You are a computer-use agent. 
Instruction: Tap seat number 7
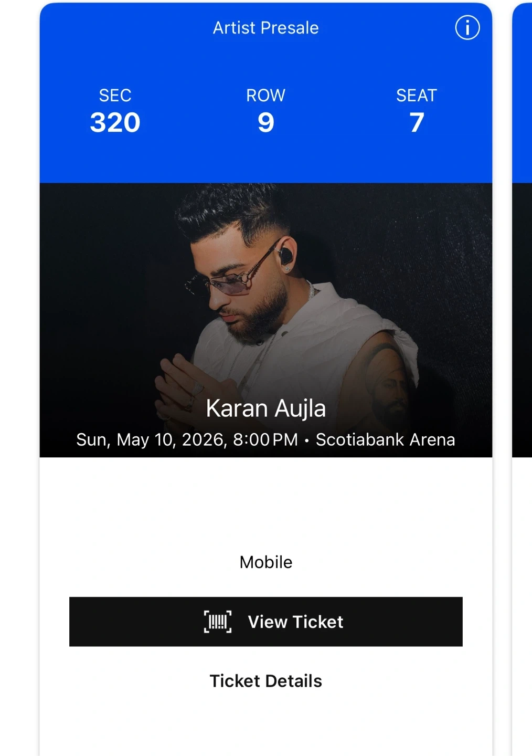417,123
